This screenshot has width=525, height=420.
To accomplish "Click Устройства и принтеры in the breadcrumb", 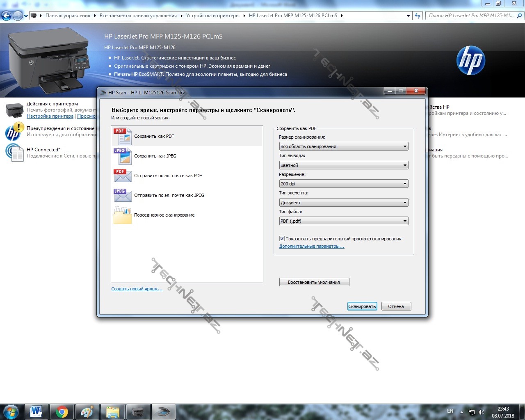I will (x=212, y=16).
